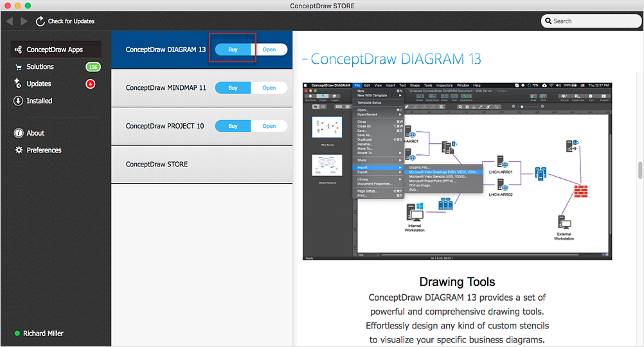Screen dimensions: 644x347
Task: Open Preferences via the gear icon
Action: (x=19, y=150)
